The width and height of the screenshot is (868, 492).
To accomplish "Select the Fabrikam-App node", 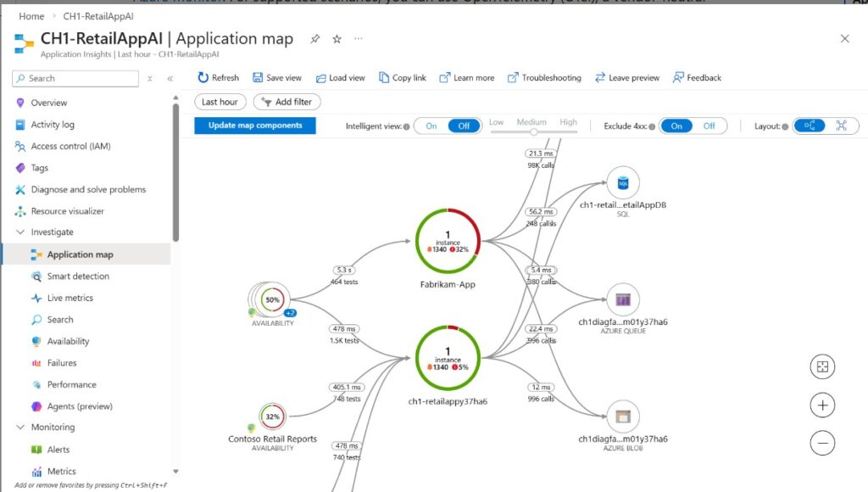I will pos(448,241).
